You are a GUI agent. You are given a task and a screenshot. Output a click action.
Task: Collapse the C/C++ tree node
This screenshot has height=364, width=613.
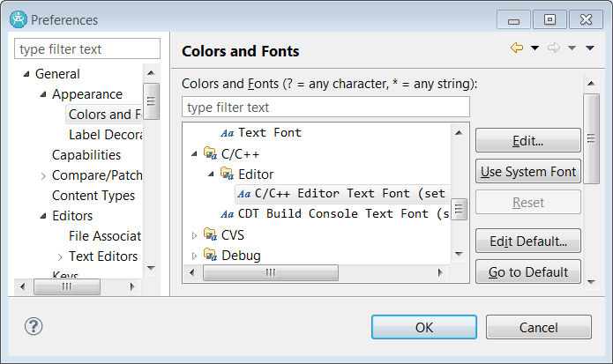click(x=194, y=154)
